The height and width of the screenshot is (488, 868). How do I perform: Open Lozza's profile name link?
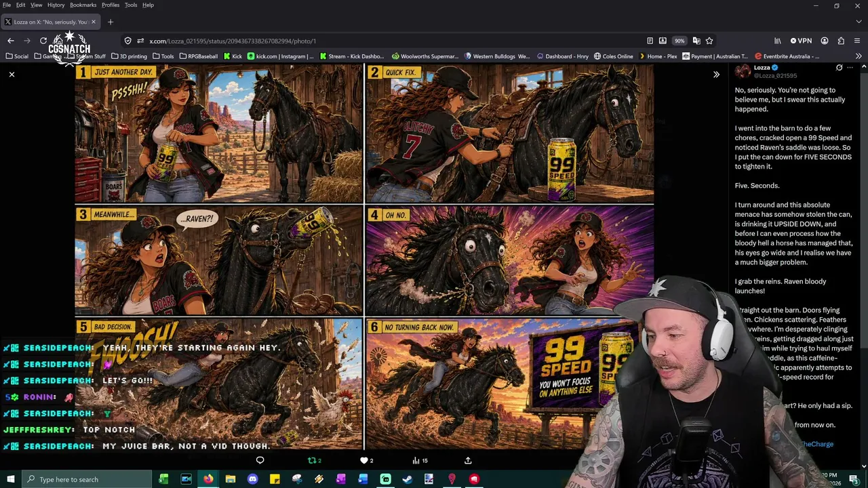click(x=762, y=67)
